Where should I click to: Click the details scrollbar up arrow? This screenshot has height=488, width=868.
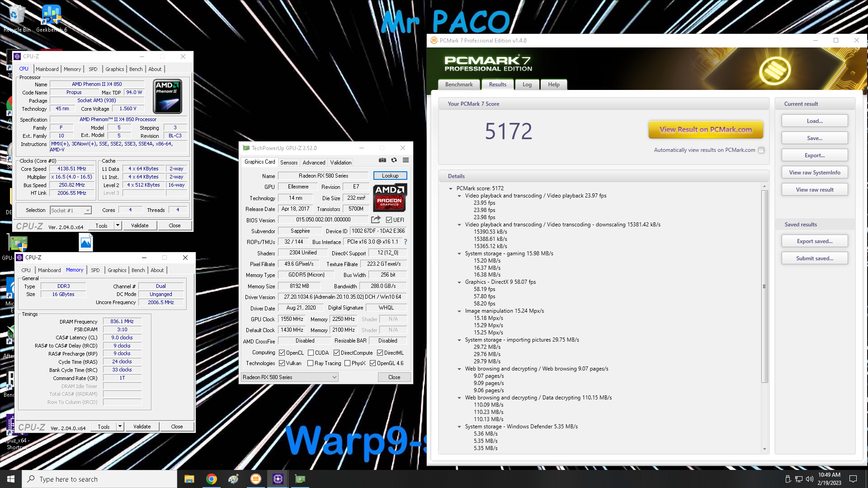[x=764, y=186]
